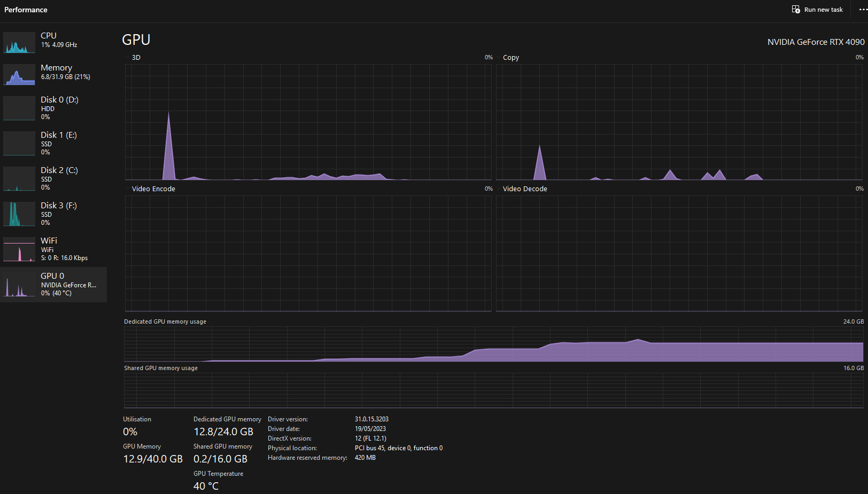View Disk 3 (F:) SSD activity

pyautogui.click(x=53, y=214)
